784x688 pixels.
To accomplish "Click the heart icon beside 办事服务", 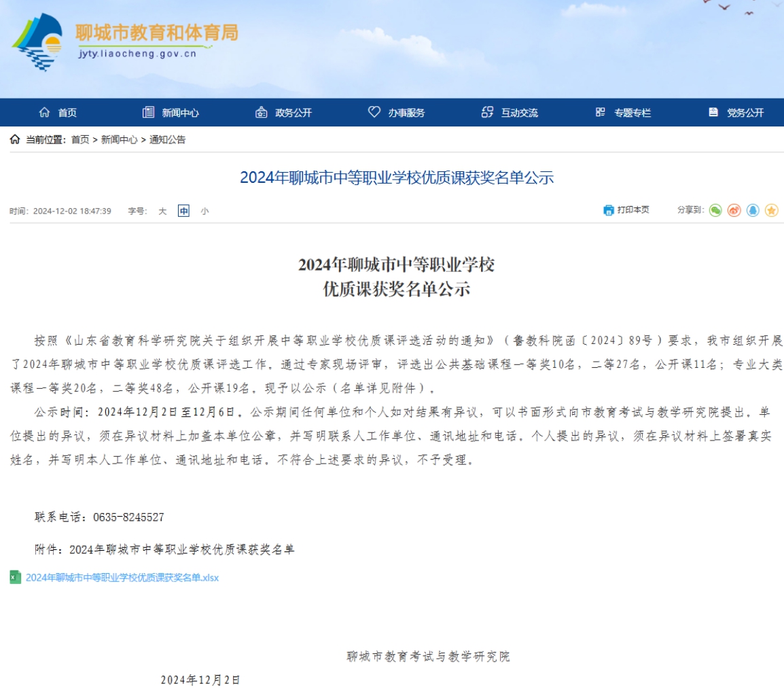I will (374, 111).
